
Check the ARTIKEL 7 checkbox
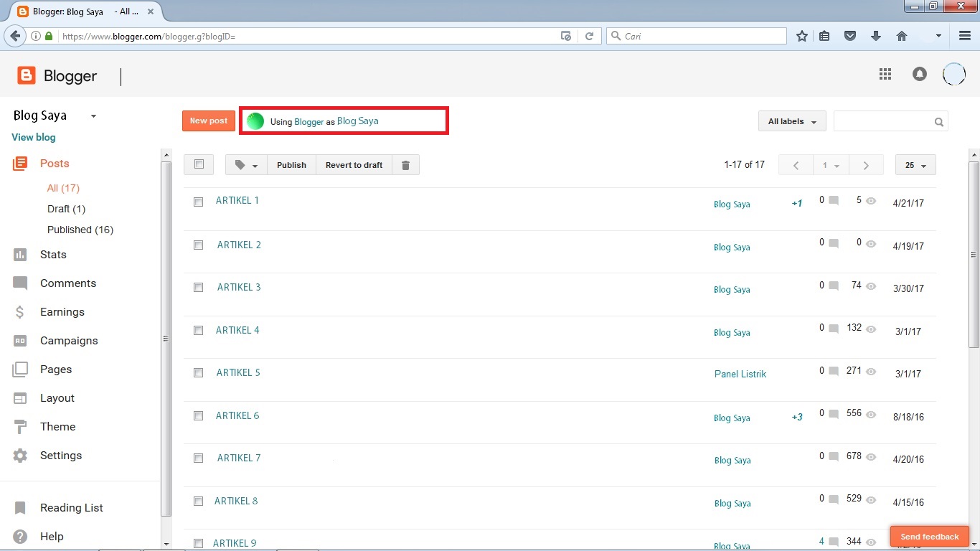pyautogui.click(x=199, y=458)
